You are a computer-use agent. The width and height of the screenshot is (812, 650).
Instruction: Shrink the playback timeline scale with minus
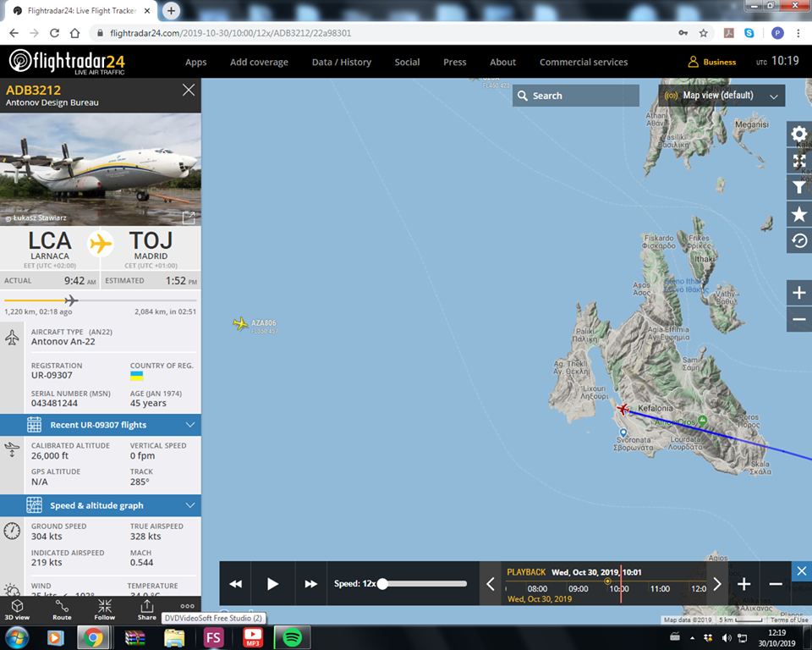776,584
